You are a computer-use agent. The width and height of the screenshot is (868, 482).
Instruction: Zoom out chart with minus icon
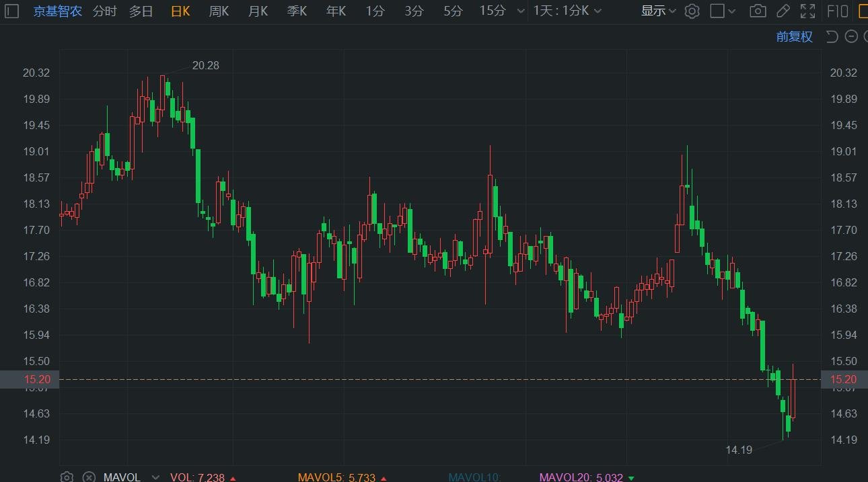(851, 36)
